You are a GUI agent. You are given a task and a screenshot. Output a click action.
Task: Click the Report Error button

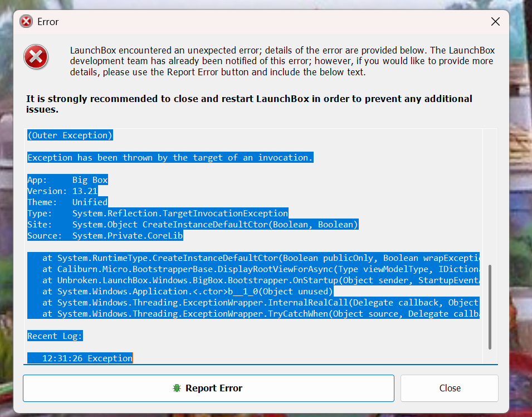pyautogui.click(x=208, y=388)
